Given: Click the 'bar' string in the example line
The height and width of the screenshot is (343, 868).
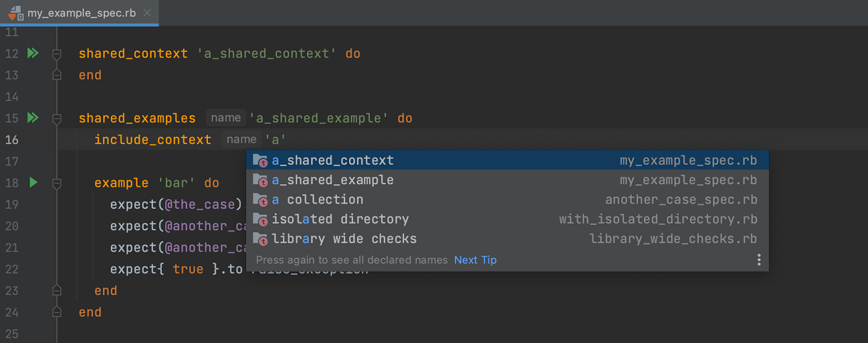Looking at the screenshot, I should click(177, 183).
